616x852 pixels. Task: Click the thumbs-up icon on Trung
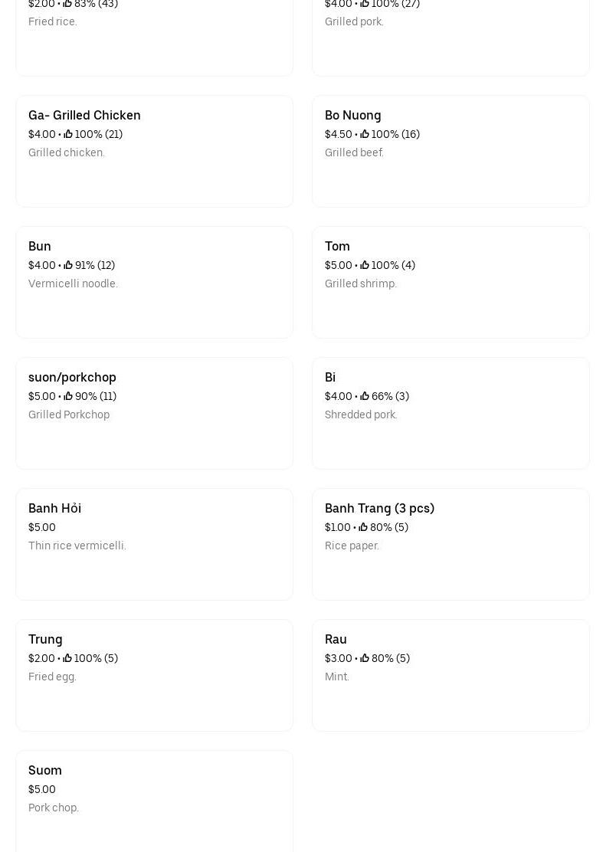tap(67, 658)
